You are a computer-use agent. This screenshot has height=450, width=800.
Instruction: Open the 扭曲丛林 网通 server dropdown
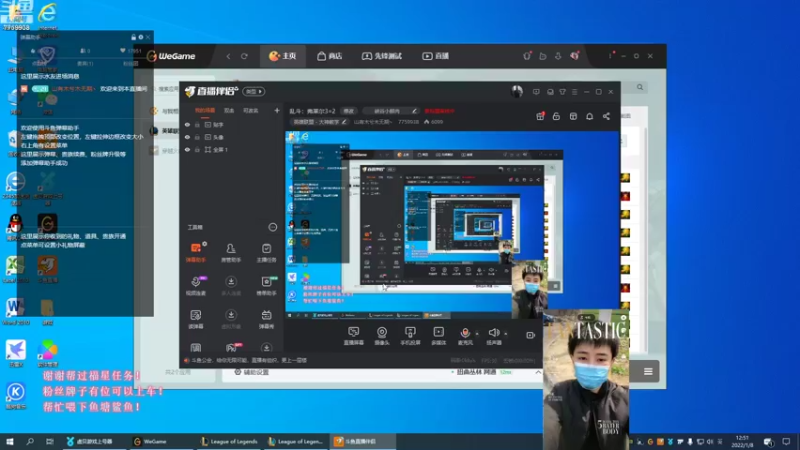(x=481, y=372)
